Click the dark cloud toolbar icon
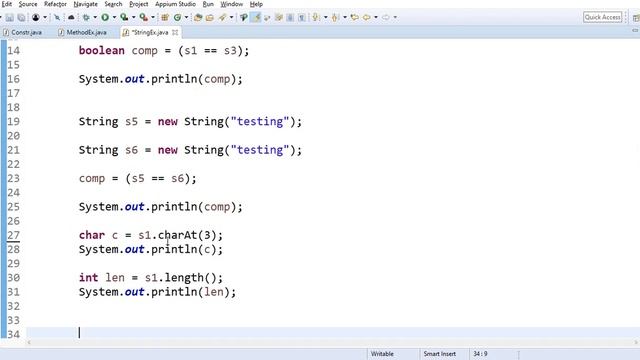This screenshot has width=640, height=360. click(x=71, y=18)
